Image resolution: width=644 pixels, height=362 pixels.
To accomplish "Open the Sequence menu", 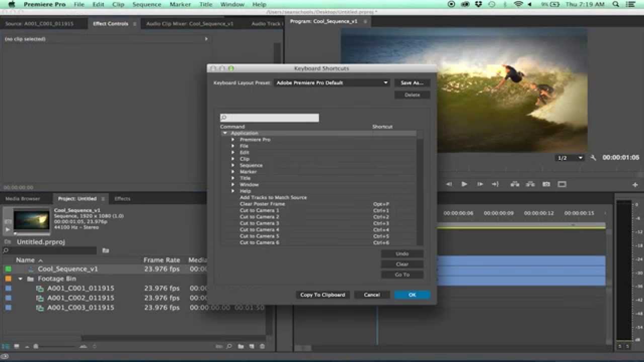I will click(146, 4).
